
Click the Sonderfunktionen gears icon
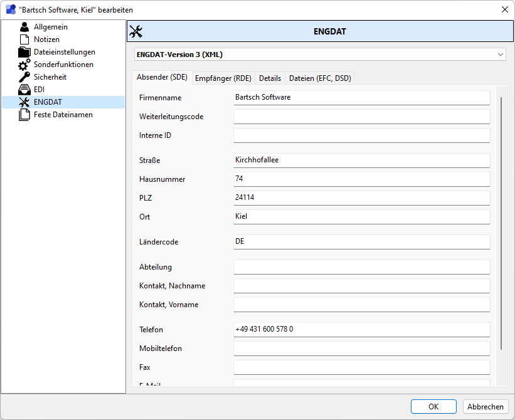tap(24, 65)
